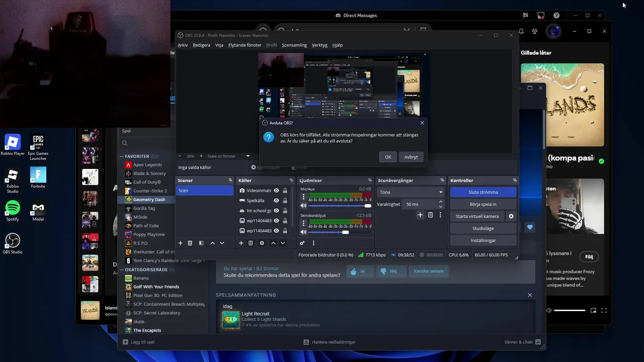Open the Tona transition dropdown

(x=411, y=192)
